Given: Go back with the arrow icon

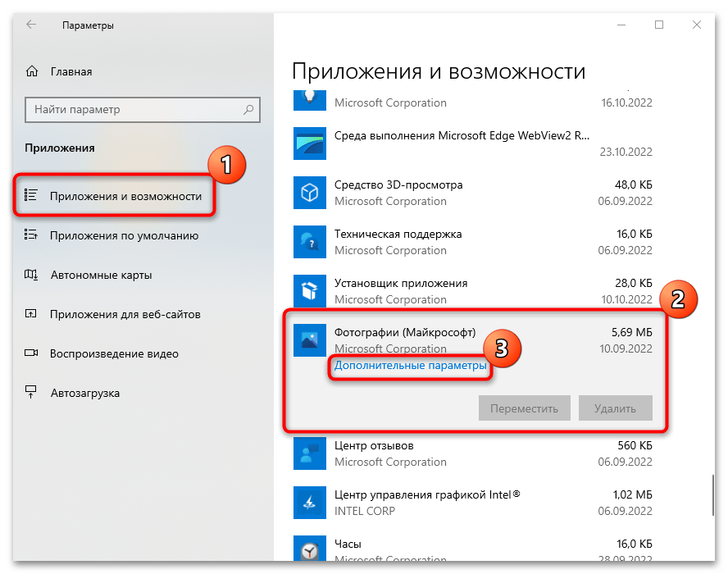Looking at the screenshot, I should coord(31,25).
